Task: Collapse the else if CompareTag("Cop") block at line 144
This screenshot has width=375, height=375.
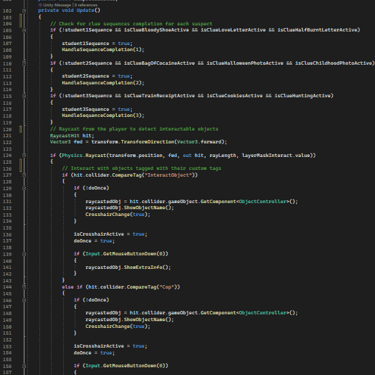Action: point(24,287)
